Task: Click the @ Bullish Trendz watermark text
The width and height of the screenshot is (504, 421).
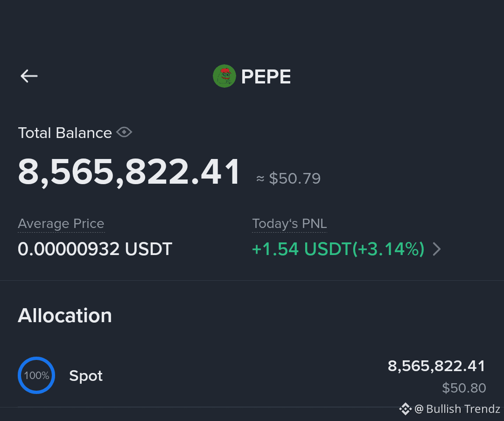Action: click(x=457, y=409)
